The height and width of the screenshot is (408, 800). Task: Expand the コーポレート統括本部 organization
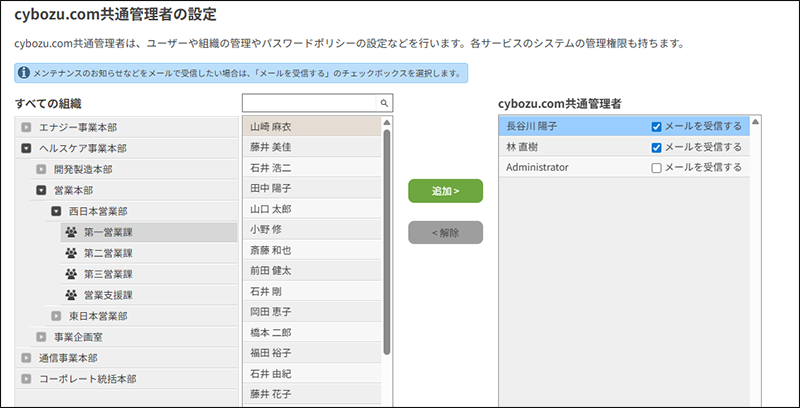[26, 379]
